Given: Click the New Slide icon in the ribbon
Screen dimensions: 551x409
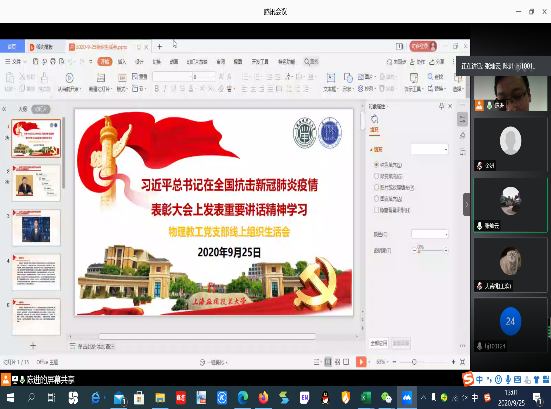Looking at the screenshot, I should (101, 78).
